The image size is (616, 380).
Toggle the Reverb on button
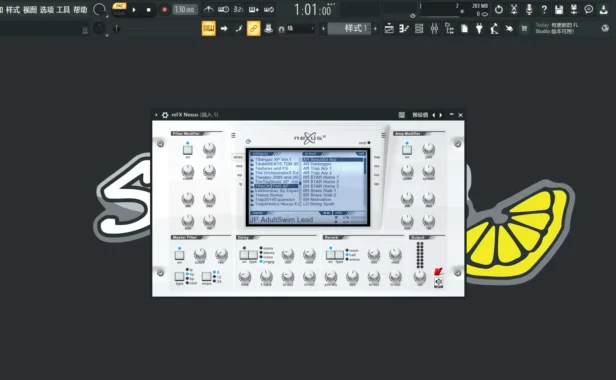(330, 255)
